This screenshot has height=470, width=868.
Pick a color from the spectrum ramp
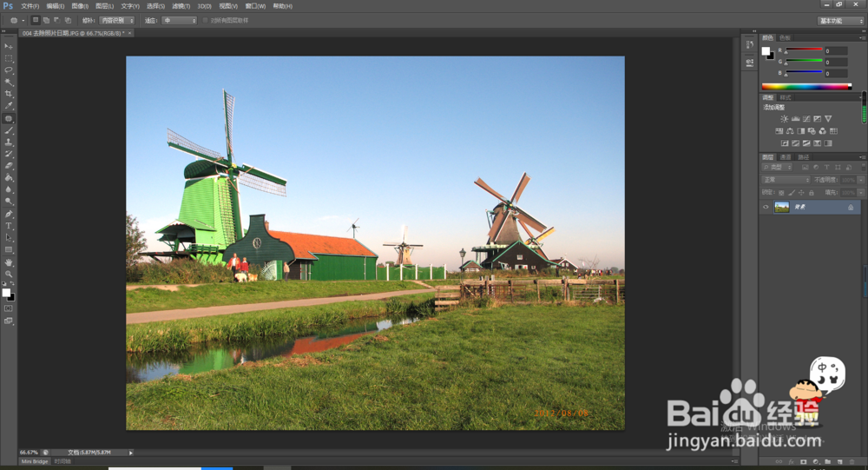pyautogui.click(x=806, y=87)
